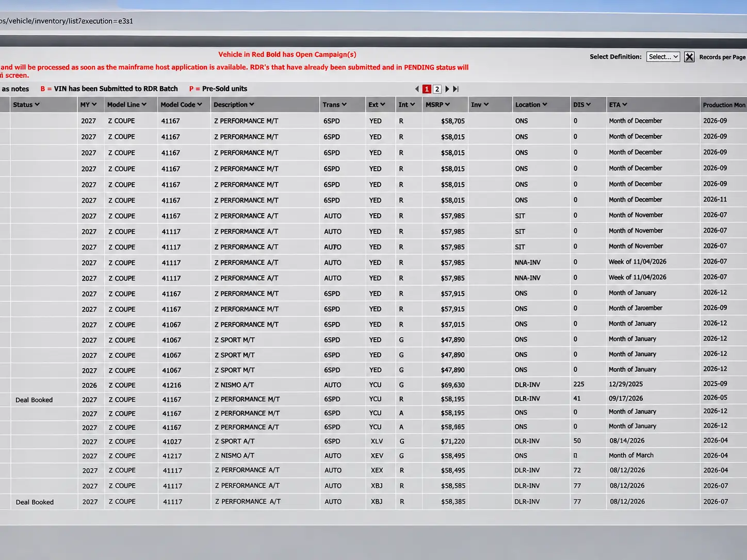This screenshot has height=560, width=747.
Task: Click the ETA date 08/14/2026
Action: point(627,441)
